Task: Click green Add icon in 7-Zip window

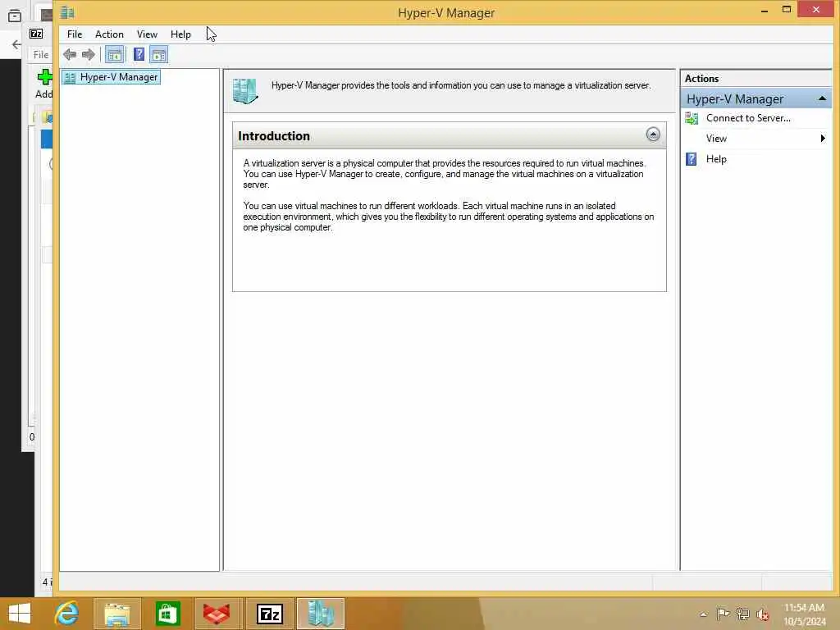Action: (x=45, y=77)
